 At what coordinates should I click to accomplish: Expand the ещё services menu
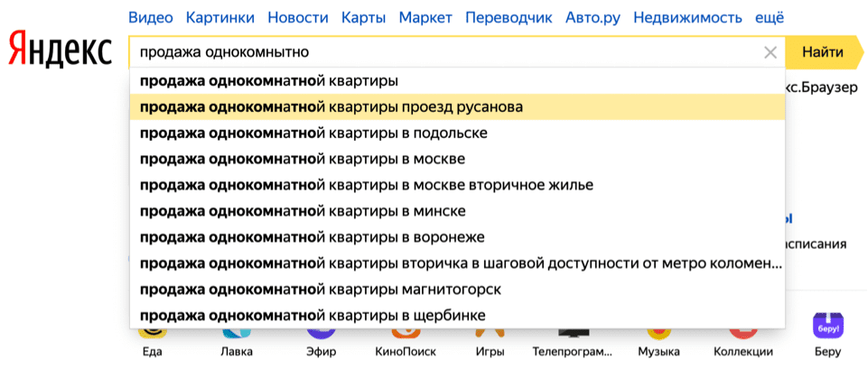[x=770, y=18]
